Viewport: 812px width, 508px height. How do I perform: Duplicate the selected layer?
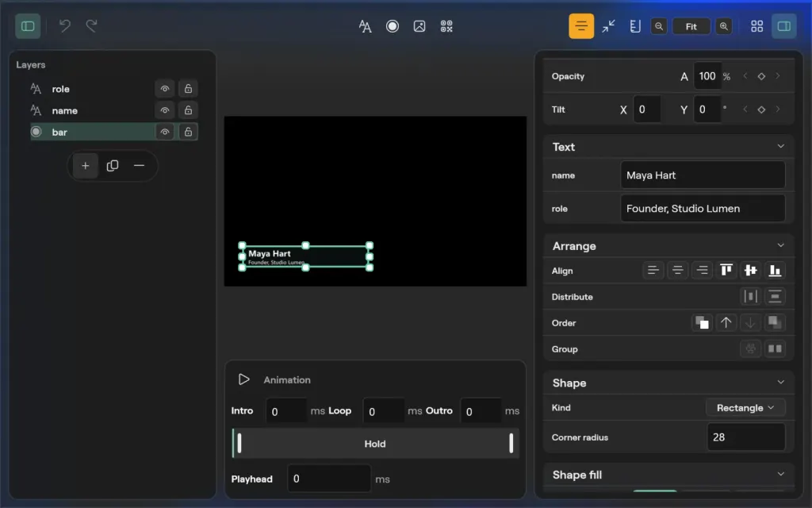coord(113,166)
